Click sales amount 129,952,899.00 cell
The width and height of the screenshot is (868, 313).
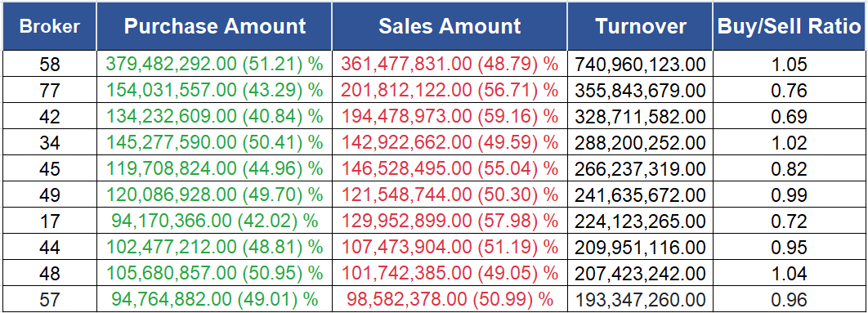[x=450, y=221]
